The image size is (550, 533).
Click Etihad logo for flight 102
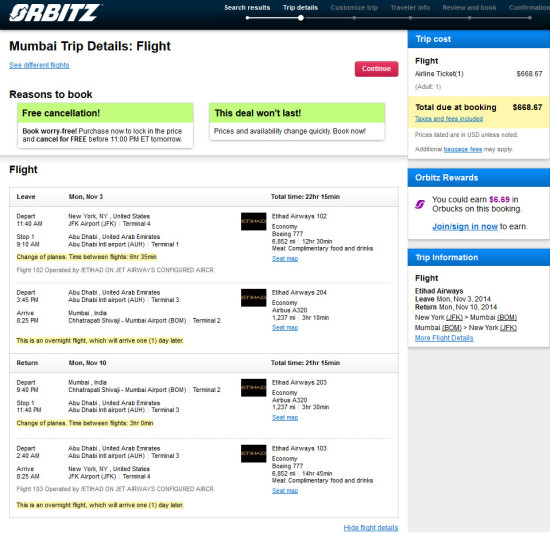coord(253,221)
